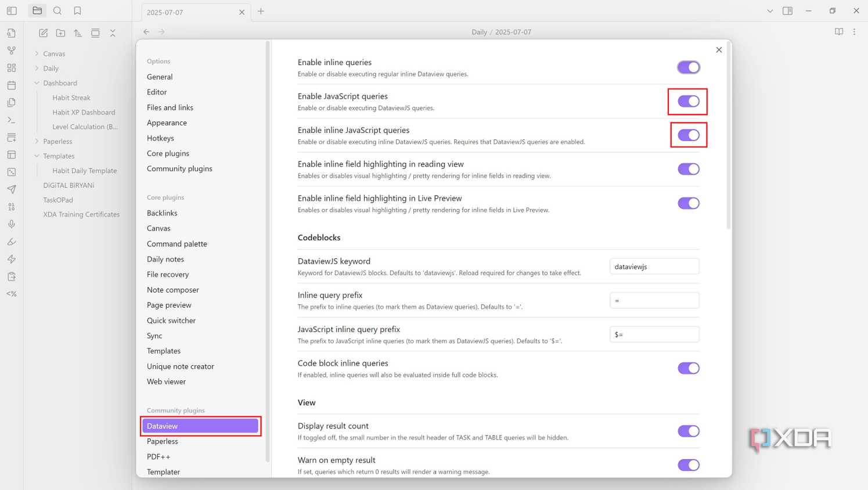Image resolution: width=868 pixels, height=490 pixels.
Task: Toggle reading view book icon
Action: pos(839,32)
